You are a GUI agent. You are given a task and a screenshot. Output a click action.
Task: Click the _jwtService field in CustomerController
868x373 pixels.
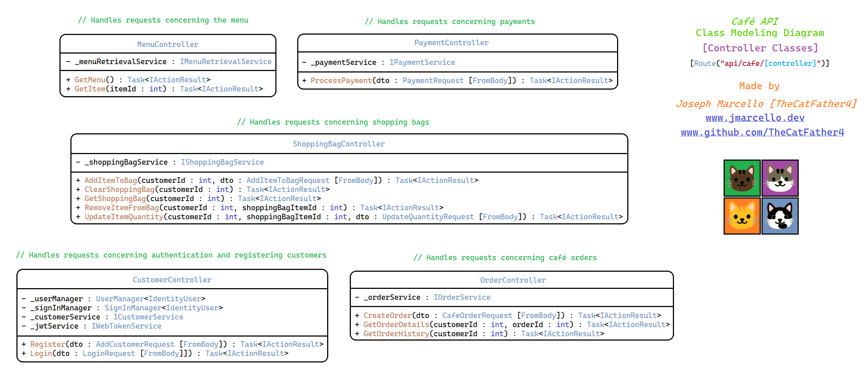pos(55,326)
